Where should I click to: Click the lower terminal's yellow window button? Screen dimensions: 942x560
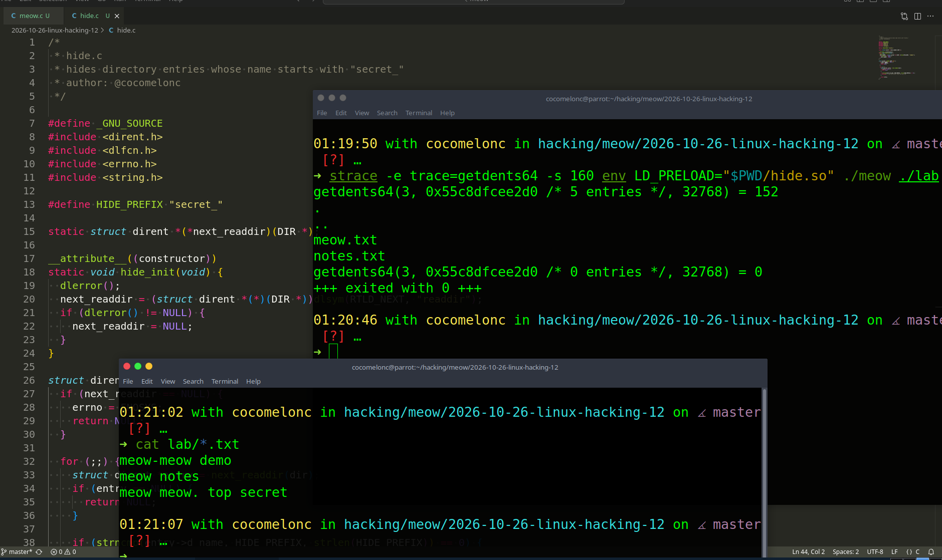click(149, 366)
